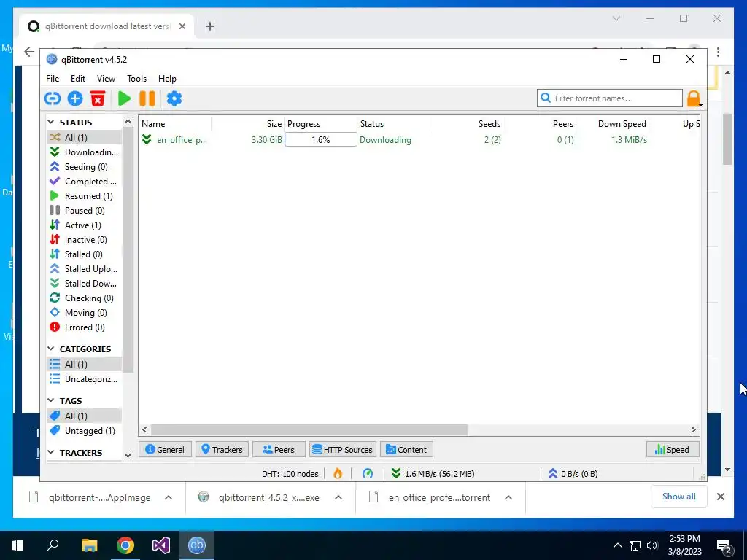Image resolution: width=747 pixels, height=560 pixels.
Task: Click the red Remove torrent trash icon
Action: pos(98,98)
